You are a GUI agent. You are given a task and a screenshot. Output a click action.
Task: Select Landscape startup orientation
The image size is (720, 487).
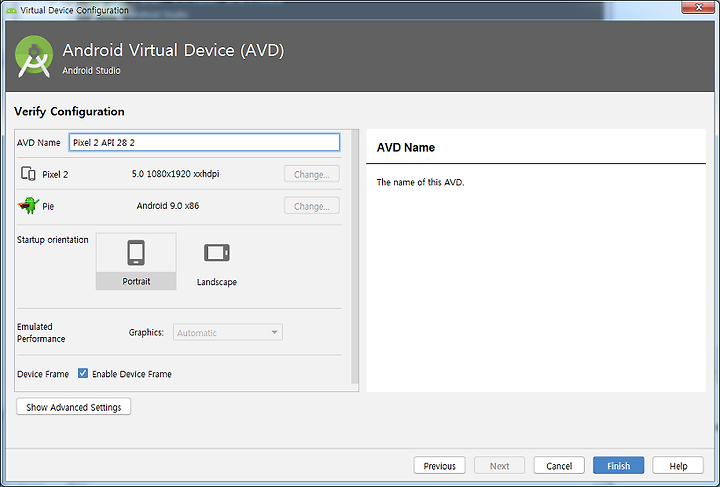(x=217, y=263)
